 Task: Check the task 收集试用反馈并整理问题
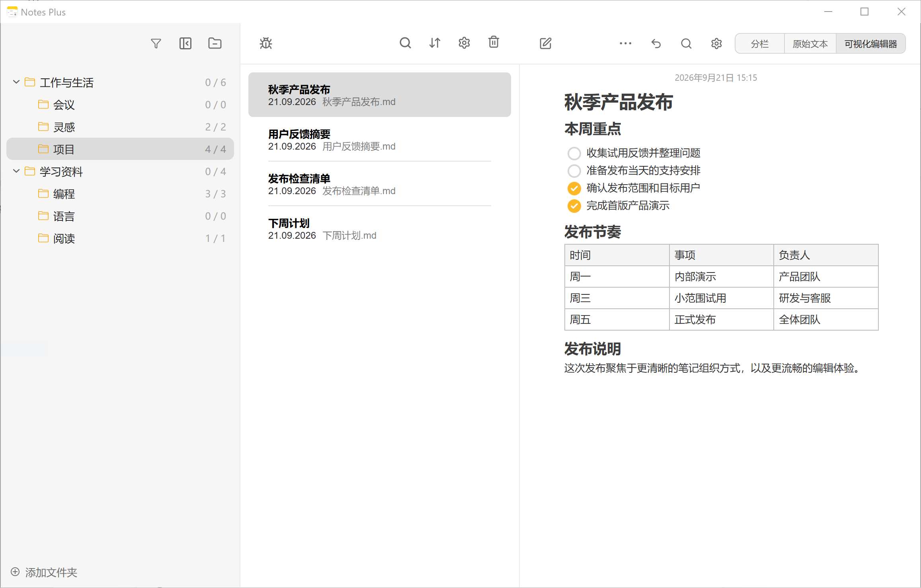click(574, 153)
